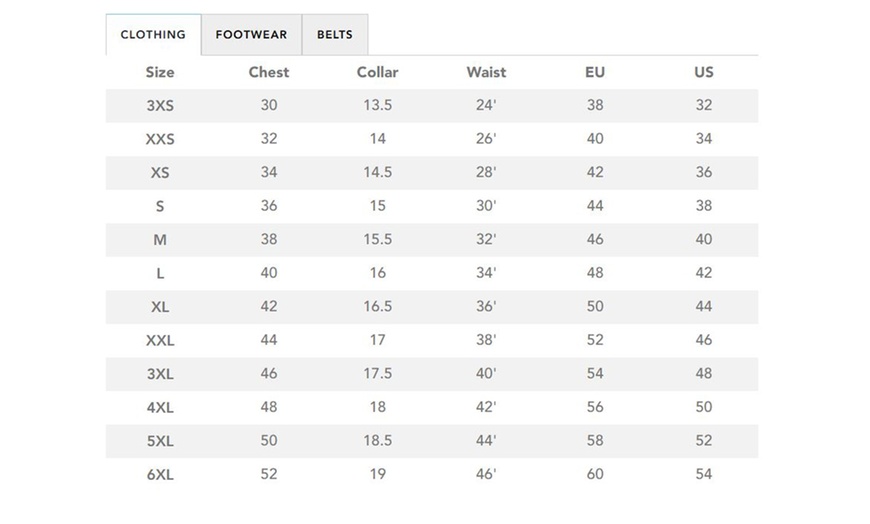Open the Belts tab
This screenshot has width=870, height=524.
[x=334, y=35]
